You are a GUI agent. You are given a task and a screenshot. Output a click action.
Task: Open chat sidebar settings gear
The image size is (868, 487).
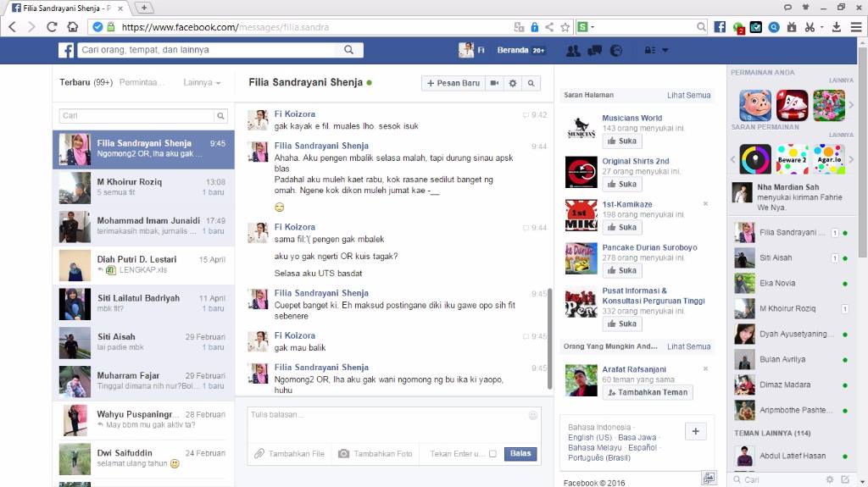point(829,479)
